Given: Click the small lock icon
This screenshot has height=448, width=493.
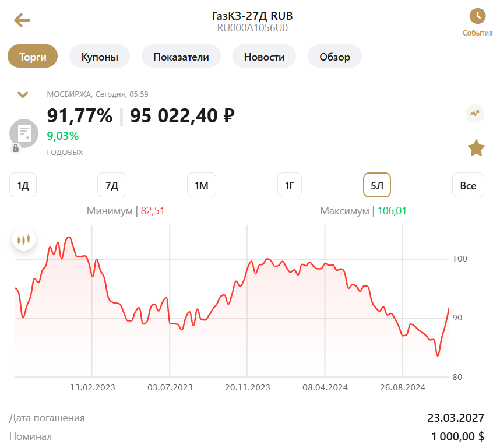Looking at the screenshot, I should pos(16,149).
